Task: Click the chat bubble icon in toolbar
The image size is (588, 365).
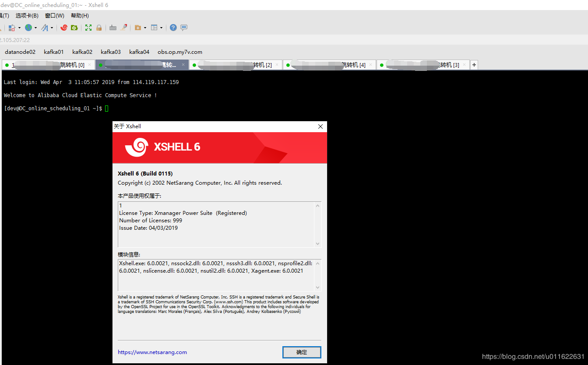Action: click(x=184, y=28)
